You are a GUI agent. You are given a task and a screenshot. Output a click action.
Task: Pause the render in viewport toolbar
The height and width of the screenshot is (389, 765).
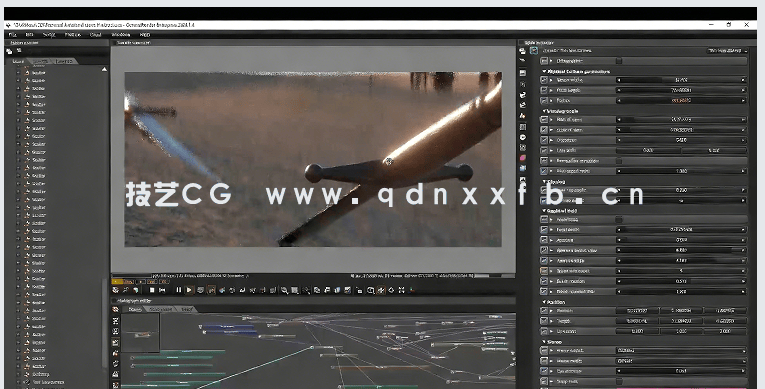tap(179, 290)
